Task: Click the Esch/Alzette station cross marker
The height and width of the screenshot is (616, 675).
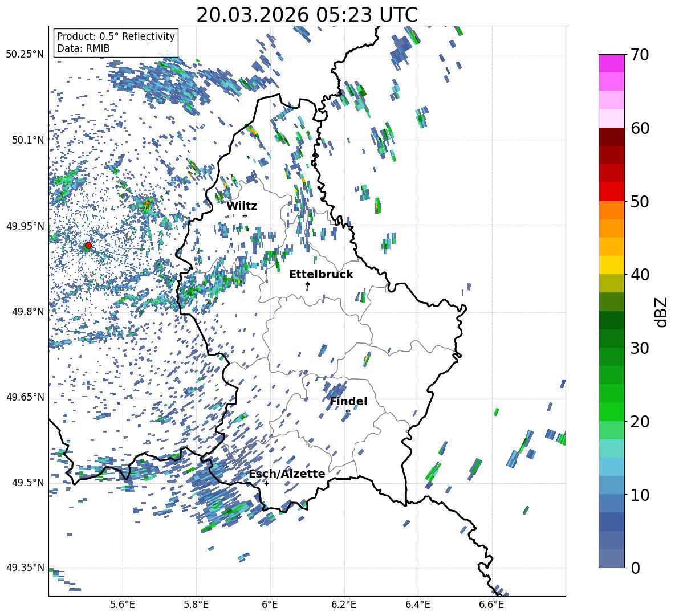Action: point(266,483)
